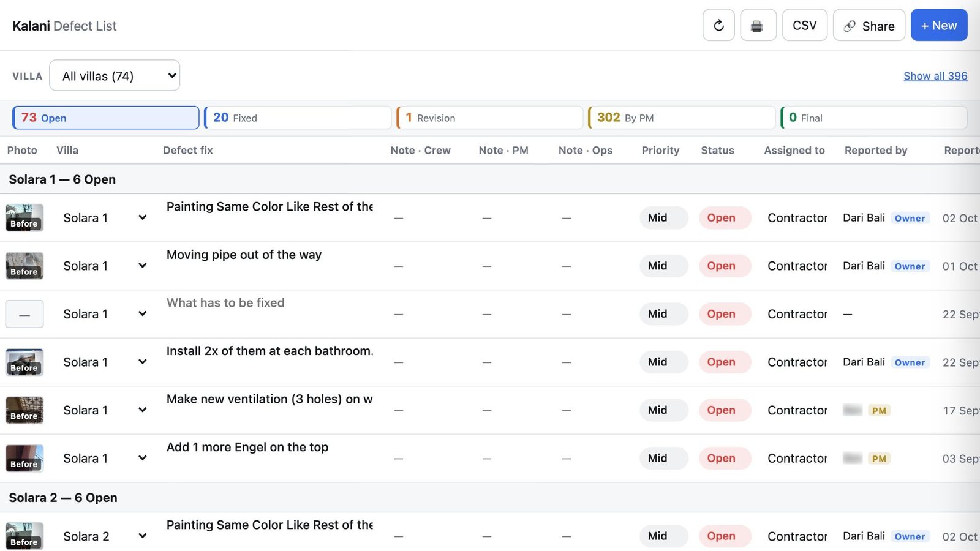Open the Before photo of the Add 1 more Engel defect
The image size is (980, 551).
[24, 458]
